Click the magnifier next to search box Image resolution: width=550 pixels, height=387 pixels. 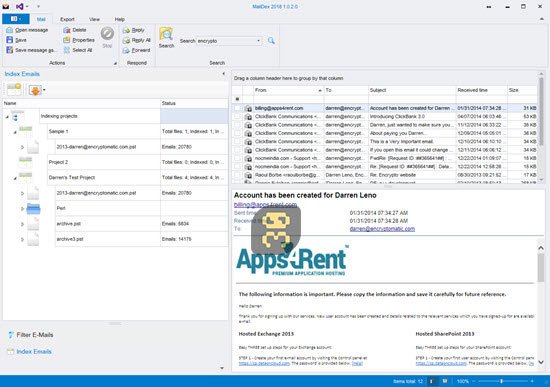[271, 41]
